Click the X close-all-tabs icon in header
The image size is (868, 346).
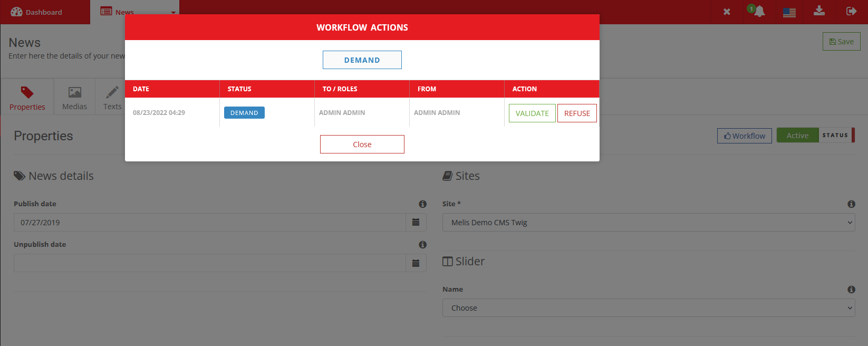pos(727,12)
